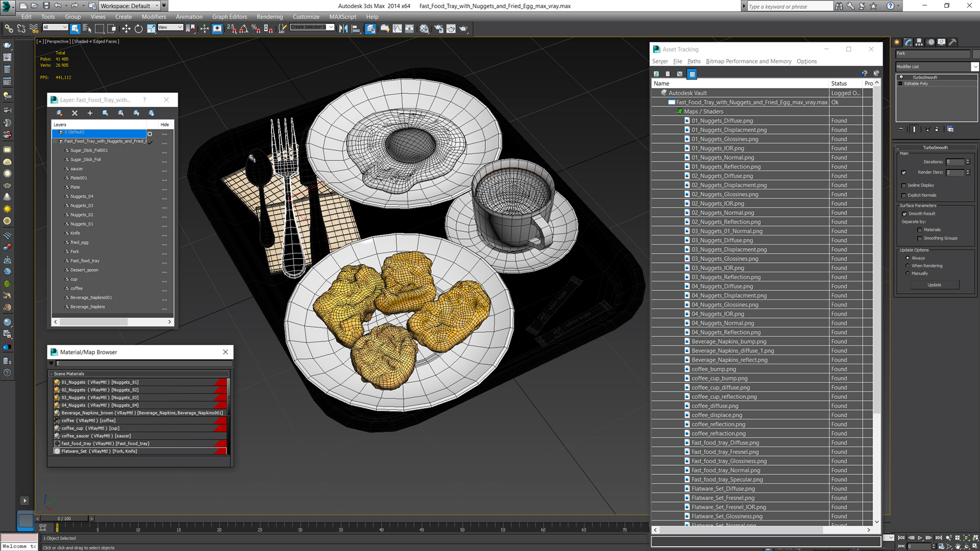Viewport: 980px width, 551px height.
Task: Uncheck the Smooth Result checkbox
Action: tap(904, 214)
